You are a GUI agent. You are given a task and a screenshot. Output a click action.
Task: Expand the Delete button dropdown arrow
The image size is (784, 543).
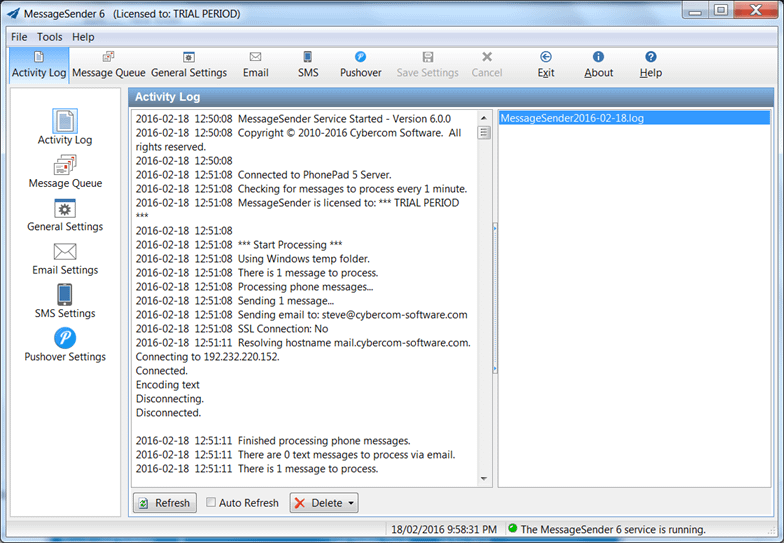(x=351, y=502)
